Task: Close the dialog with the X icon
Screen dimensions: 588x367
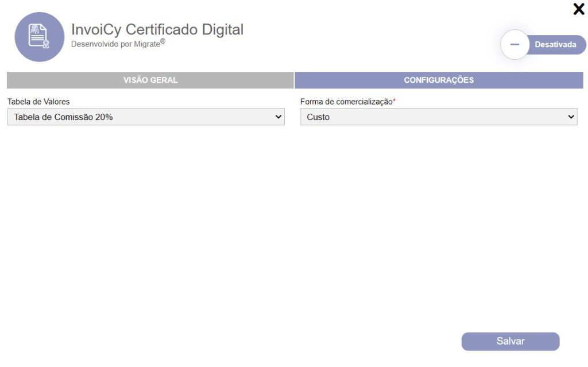Action: coord(579,9)
